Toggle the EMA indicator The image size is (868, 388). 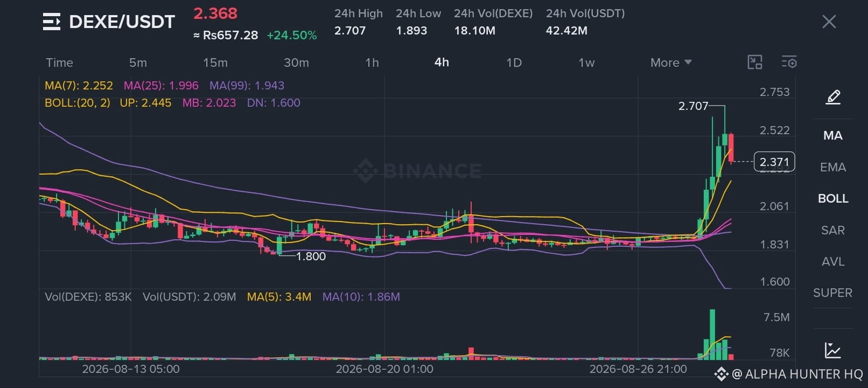833,167
